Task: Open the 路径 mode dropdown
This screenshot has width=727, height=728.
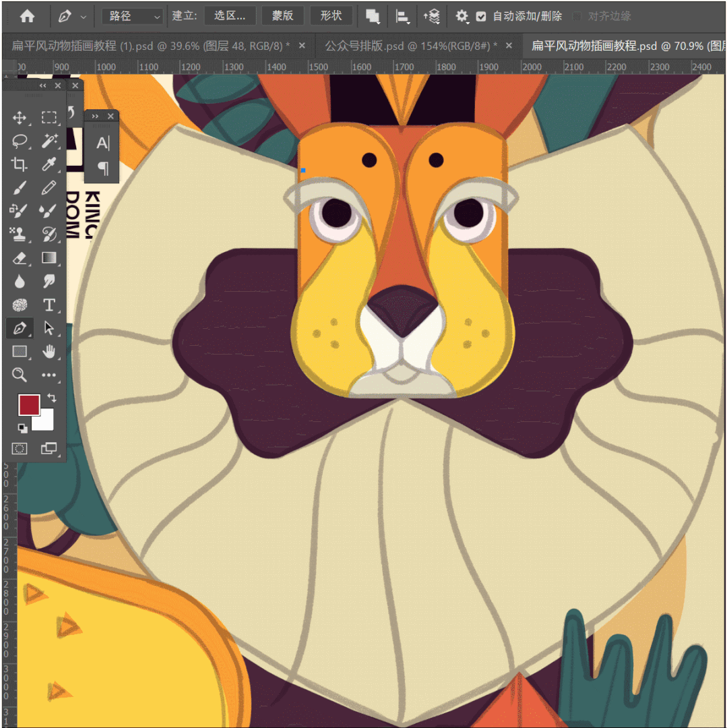Action: [x=131, y=16]
